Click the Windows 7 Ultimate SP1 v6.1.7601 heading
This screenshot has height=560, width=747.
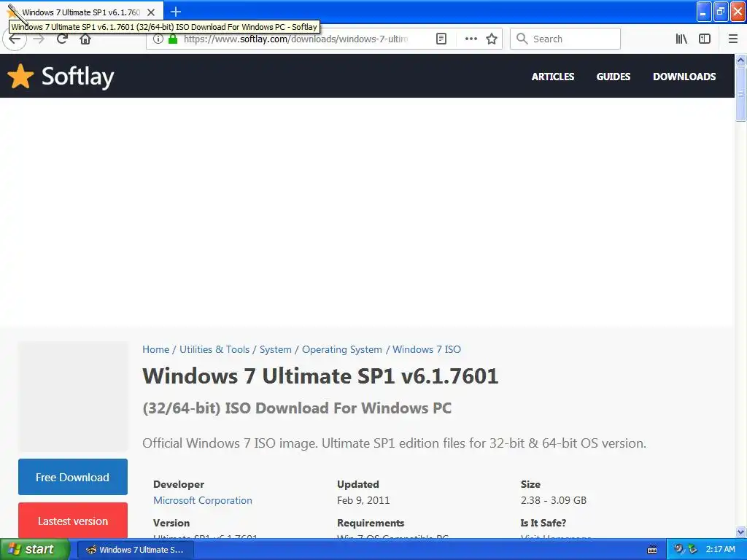coord(320,376)
